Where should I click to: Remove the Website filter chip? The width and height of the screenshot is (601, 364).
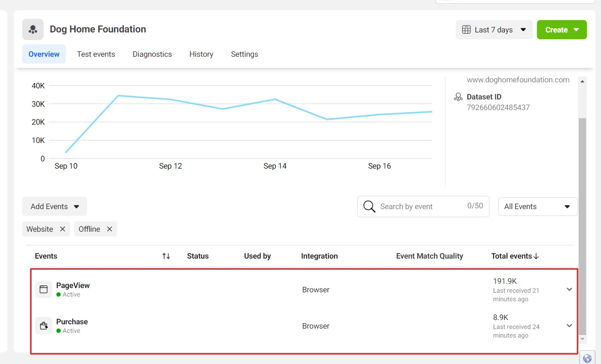pos(62,229)
